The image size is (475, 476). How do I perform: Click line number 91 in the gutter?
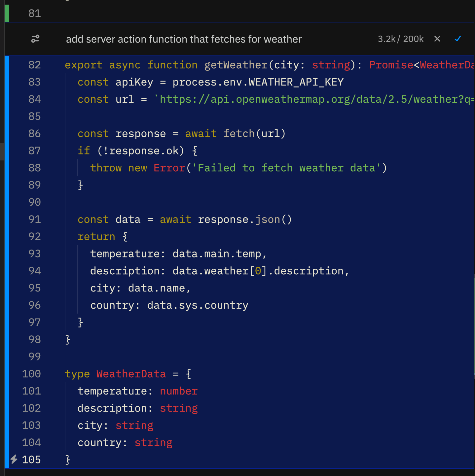35,219
